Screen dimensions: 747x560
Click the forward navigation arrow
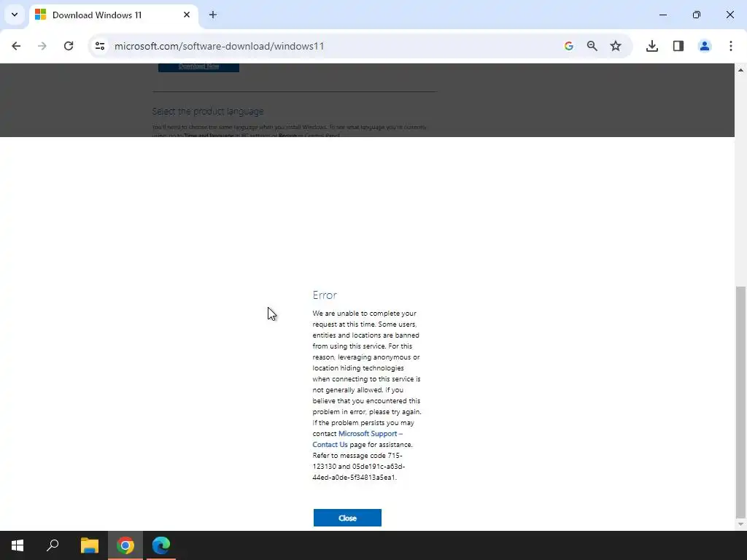click(x=42, y=46)
